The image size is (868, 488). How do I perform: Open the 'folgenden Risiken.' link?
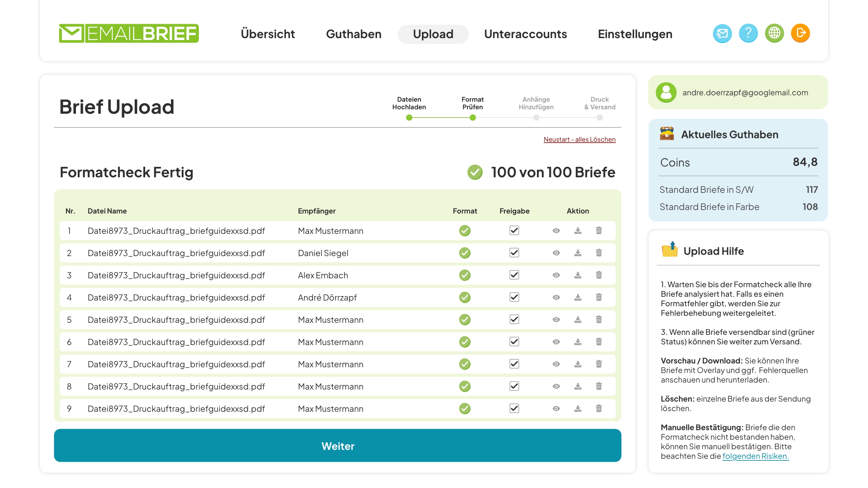coord(755,456)
